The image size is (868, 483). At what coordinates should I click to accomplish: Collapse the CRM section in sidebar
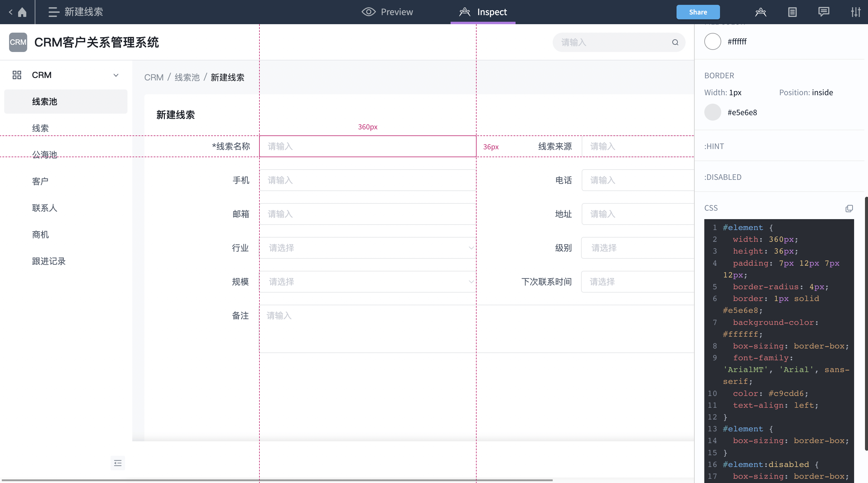coord(116,75)
